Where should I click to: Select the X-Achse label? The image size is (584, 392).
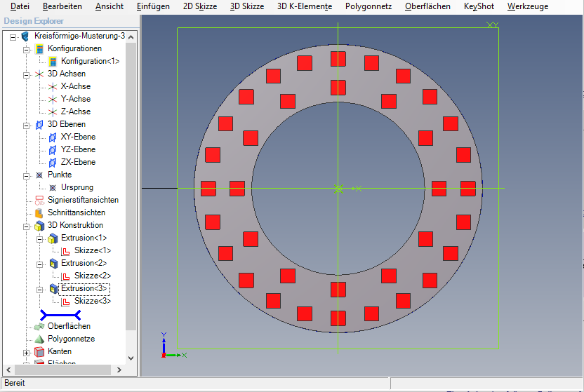[x=76, y=86]
